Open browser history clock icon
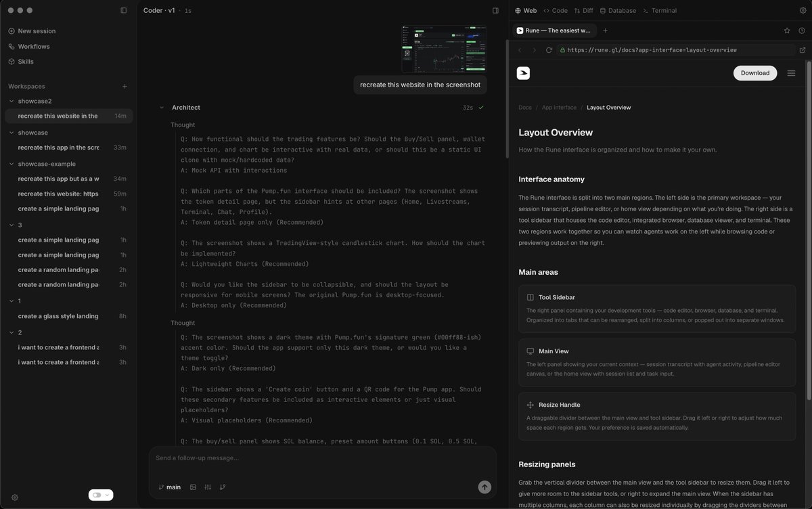This screenshot has height=509, width=812. coord(802,30)
